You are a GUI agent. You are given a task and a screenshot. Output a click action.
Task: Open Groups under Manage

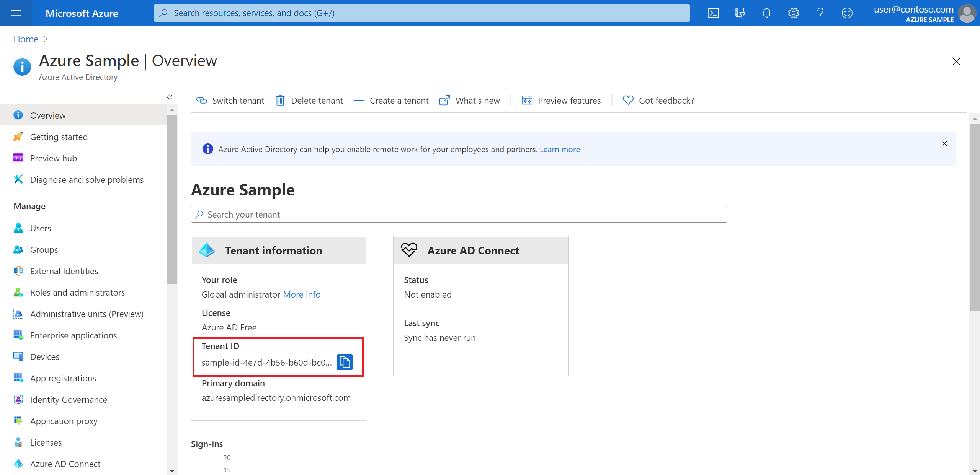tap(83, 249)
